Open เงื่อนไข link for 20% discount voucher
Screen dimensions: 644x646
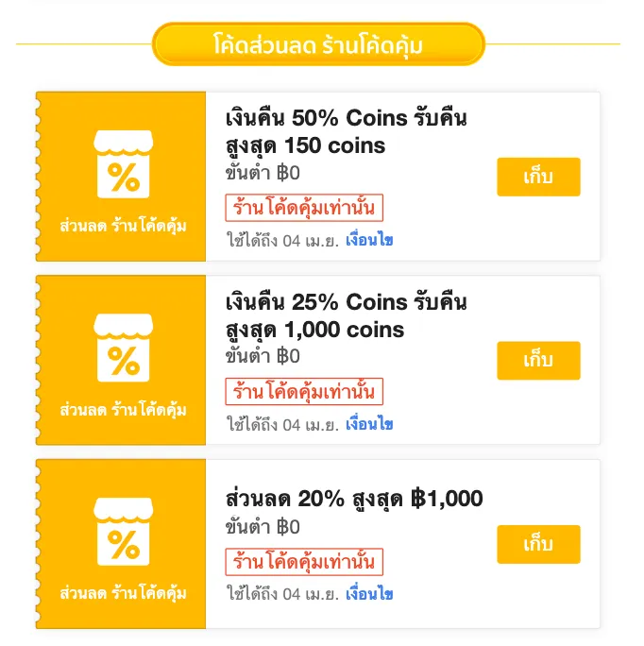pos(369,594)
